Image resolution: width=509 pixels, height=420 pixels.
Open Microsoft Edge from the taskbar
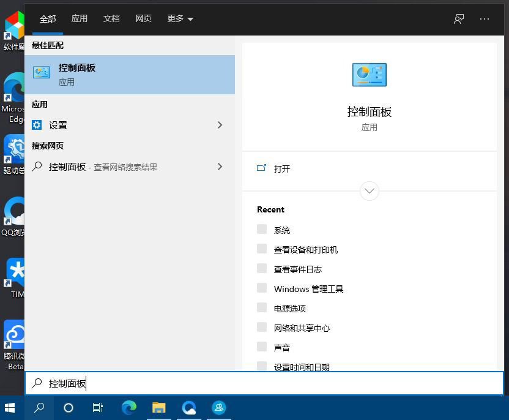tap(128, 408)
